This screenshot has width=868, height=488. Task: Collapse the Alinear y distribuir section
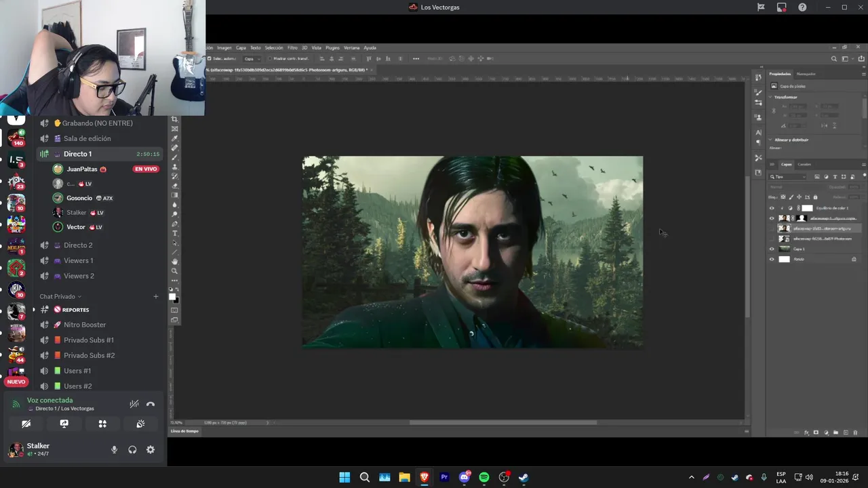[771, 140]
